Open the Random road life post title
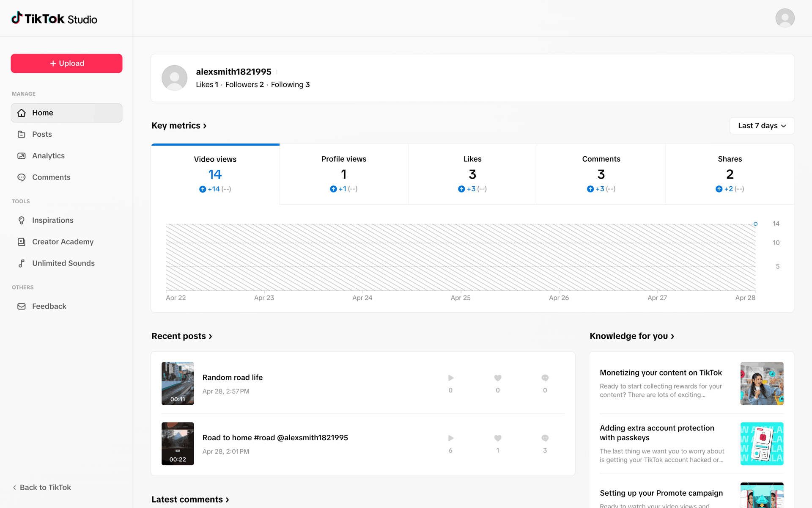The height and width of the screenshot is (508, 812). [x=233, y=378]
